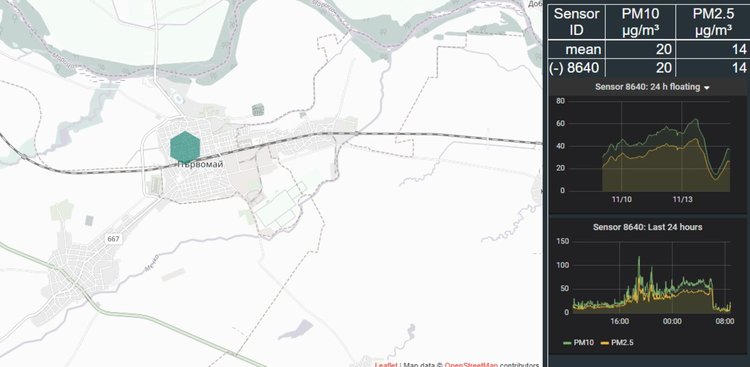
Task: Open the OpenStreetMap contributors link
Action: pyautogui.click(x=471, y=365)
